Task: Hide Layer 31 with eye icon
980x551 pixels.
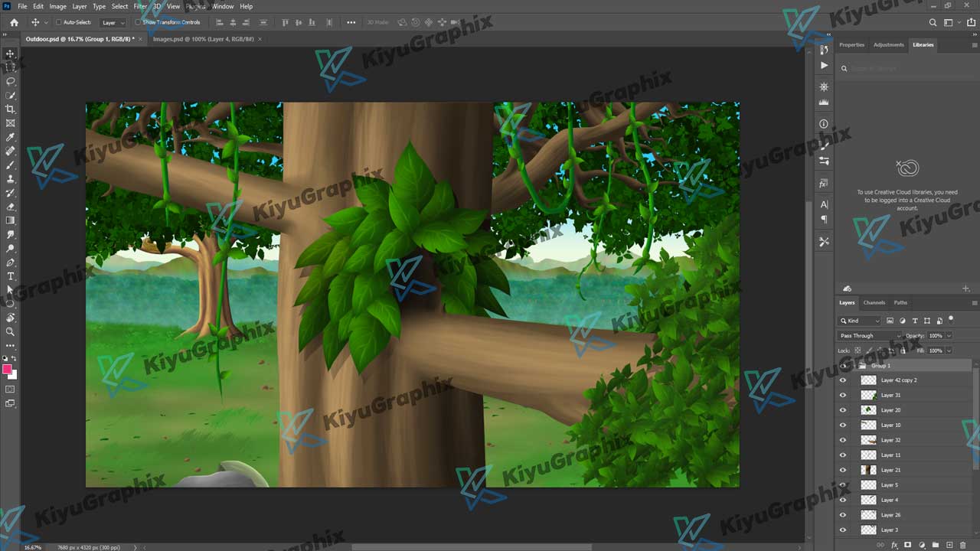Action: pos(843,396)
